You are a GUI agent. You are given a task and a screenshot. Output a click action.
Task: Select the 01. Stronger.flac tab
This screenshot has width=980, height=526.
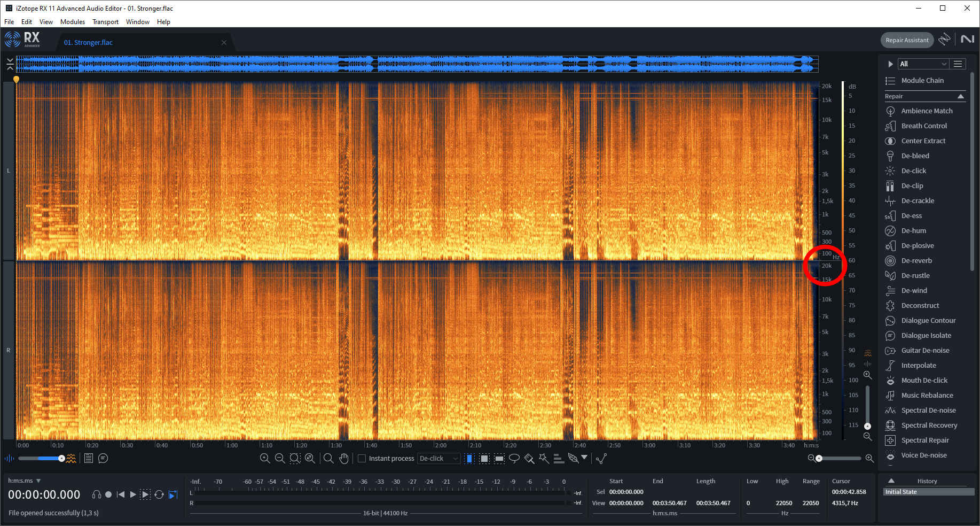coord(88,42)
